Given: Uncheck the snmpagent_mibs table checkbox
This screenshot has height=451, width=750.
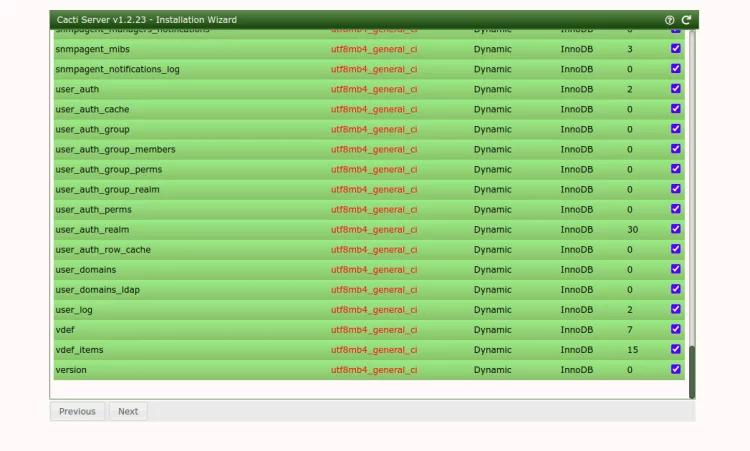Looking at the screenshot, I should point(676,49).
